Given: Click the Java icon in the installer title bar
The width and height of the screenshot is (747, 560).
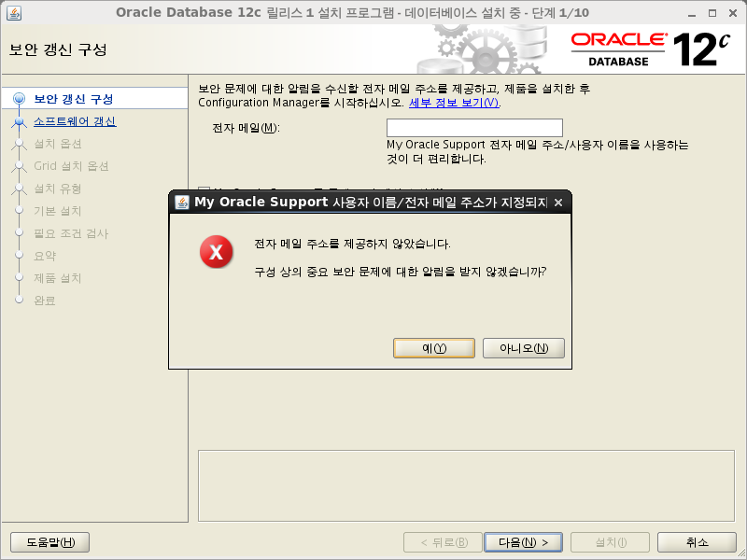Looking at the screenshot, I should (x=13, y=12).
